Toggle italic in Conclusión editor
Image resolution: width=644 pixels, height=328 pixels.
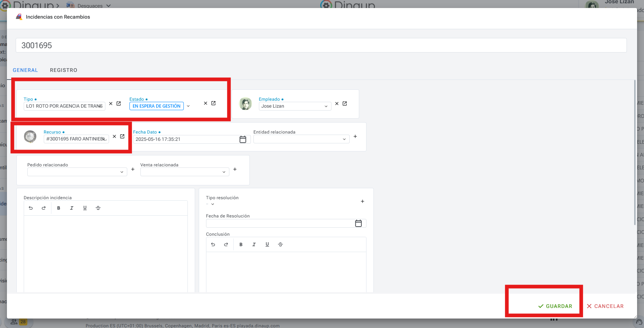pyautogui.click(x=254, y=244)
